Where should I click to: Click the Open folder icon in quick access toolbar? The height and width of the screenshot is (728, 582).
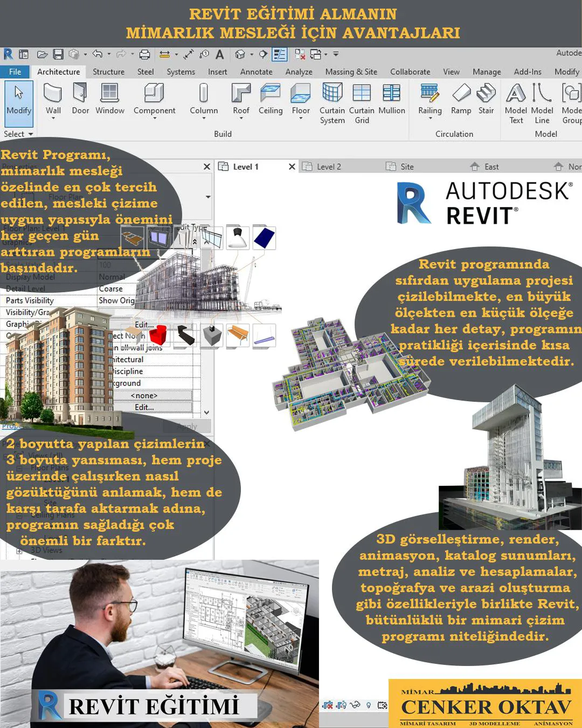click(x=43, y=54)
